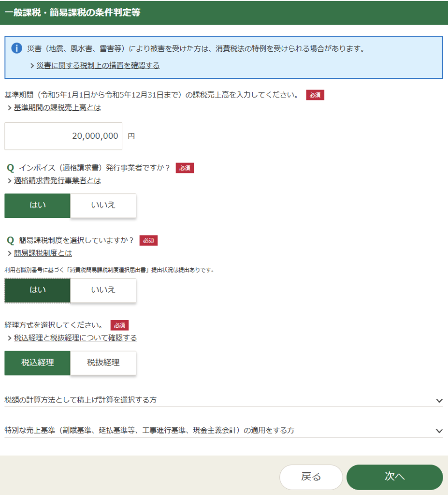Select いいえ for simplified taxation question
This screenshot has width=448, height=495.
103,290
